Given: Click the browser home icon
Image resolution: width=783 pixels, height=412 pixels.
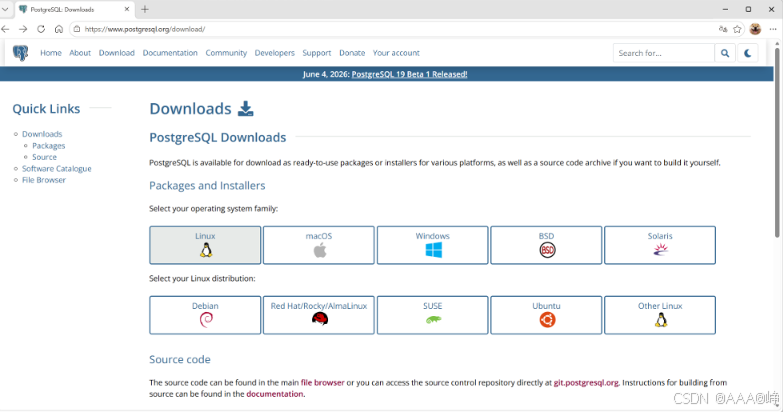Looking at the screenshot, I should click(x=59, y=29).
